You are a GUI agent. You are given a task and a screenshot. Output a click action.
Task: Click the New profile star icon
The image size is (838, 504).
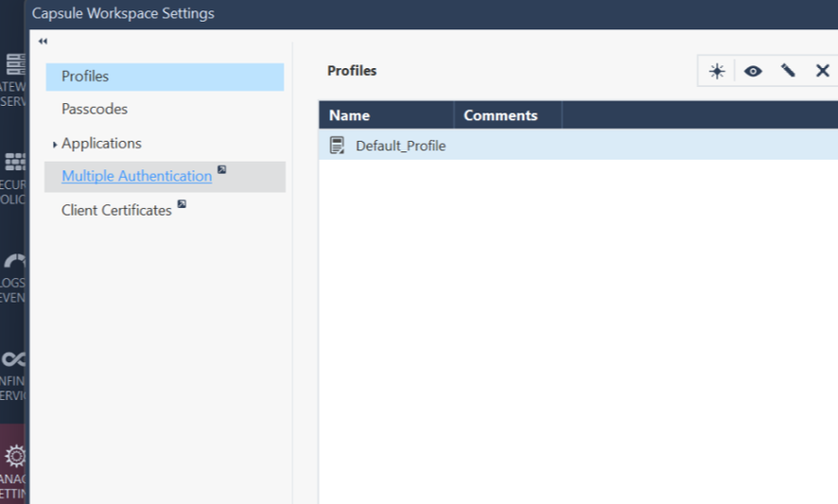coord(717,71)
